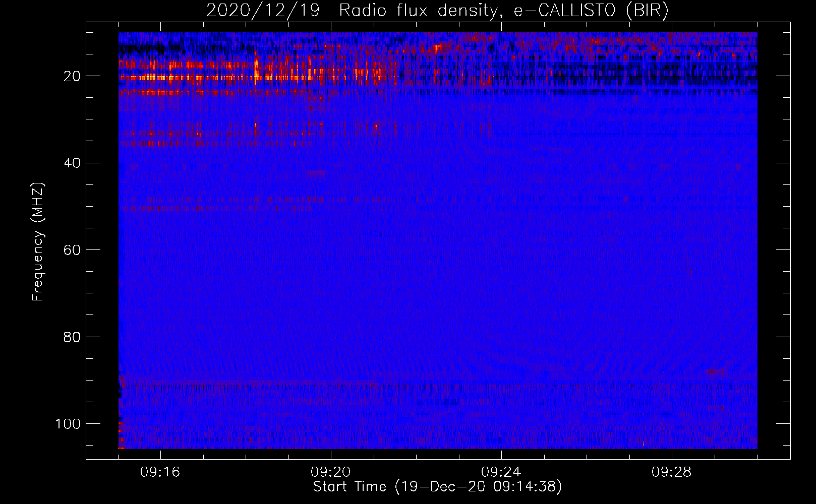Click the plot title 'Radio flux density, e-CALLISTO (BIR)'
816x504 pixels.
504,11
